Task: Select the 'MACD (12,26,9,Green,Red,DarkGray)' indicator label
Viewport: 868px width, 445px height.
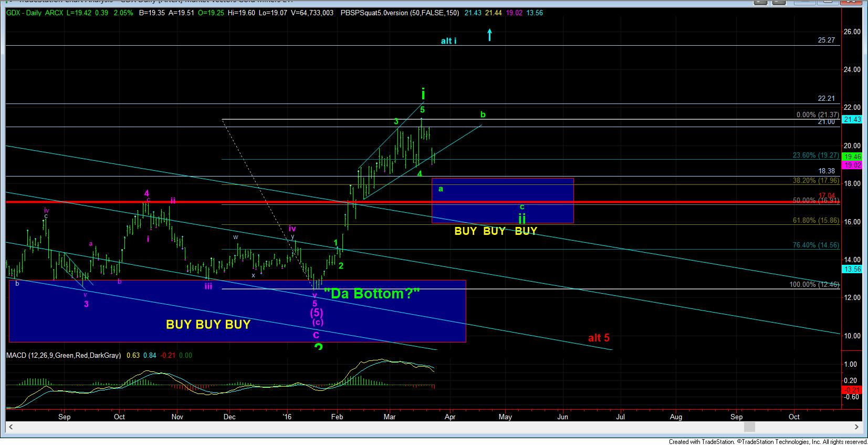Action: tap(64, 356)
